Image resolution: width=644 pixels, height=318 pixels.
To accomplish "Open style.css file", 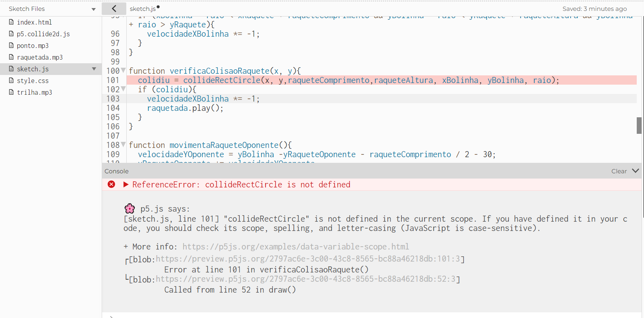I will point(33,81).
